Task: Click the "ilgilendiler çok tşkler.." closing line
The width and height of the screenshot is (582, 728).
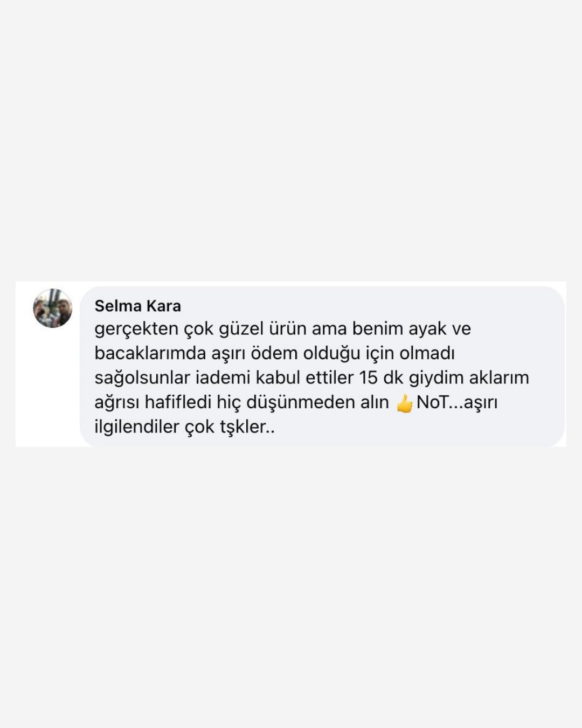Action: (x=185, y=427)
